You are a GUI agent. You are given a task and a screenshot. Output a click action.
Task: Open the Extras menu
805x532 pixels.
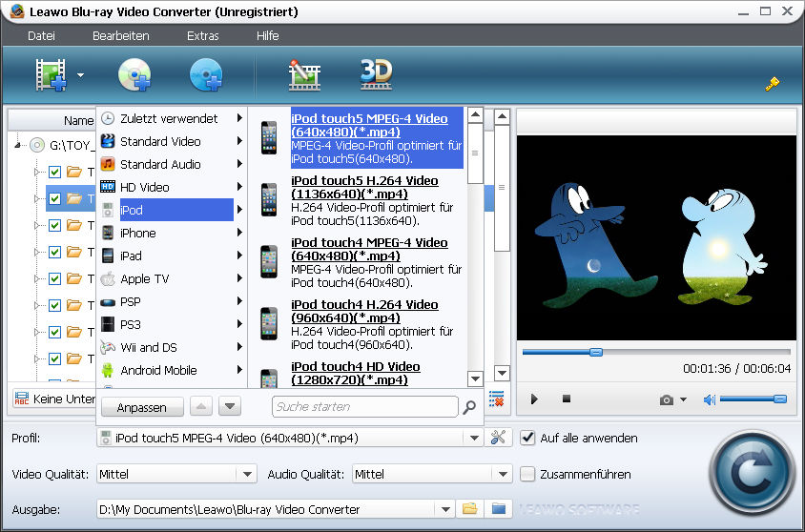(x=202, y=36)
